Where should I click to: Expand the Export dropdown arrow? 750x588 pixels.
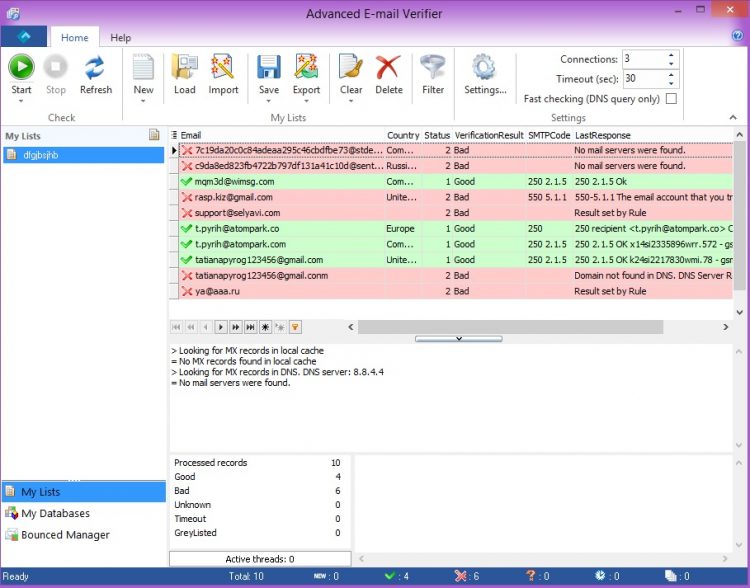[x=306, y=101]
